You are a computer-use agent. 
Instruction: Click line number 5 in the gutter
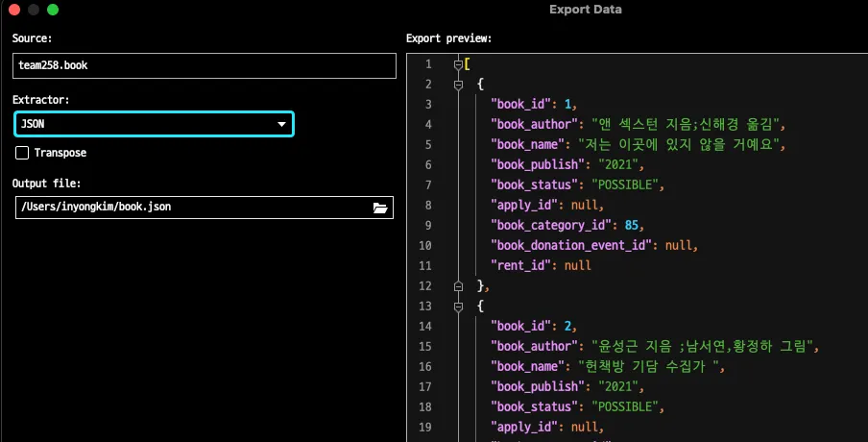427,144
